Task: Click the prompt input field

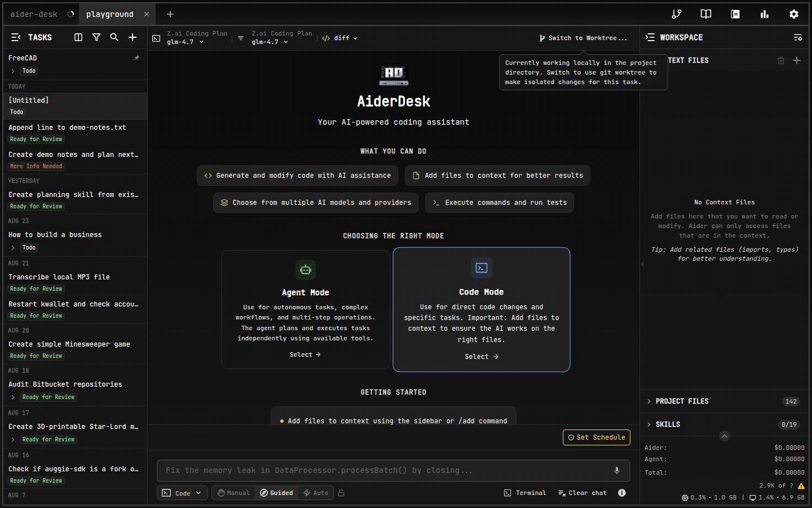Action: click(x=394, y=470)
